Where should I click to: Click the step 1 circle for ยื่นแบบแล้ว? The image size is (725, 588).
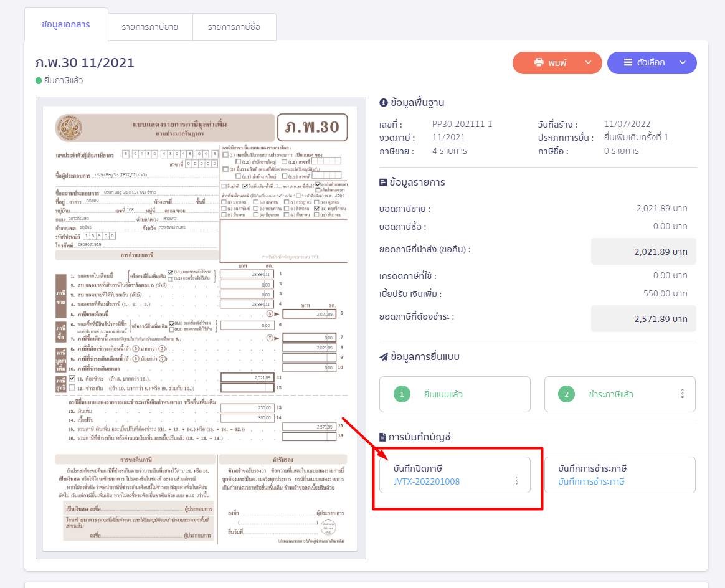coord(402,394)
